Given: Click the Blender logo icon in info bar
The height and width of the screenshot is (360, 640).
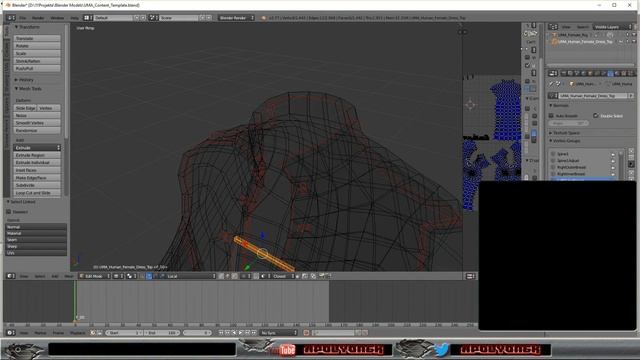Looking at the screenshot, I should tap(263, 18).
